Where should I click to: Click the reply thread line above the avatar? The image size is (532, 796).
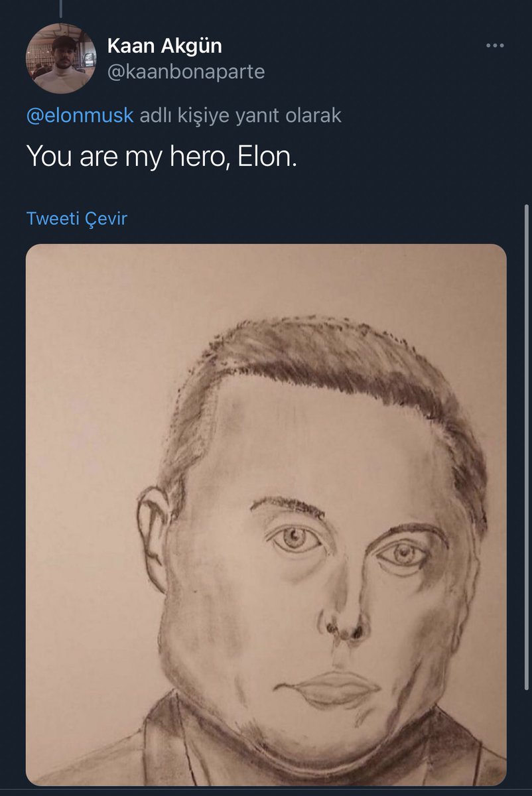click(60, 8)
